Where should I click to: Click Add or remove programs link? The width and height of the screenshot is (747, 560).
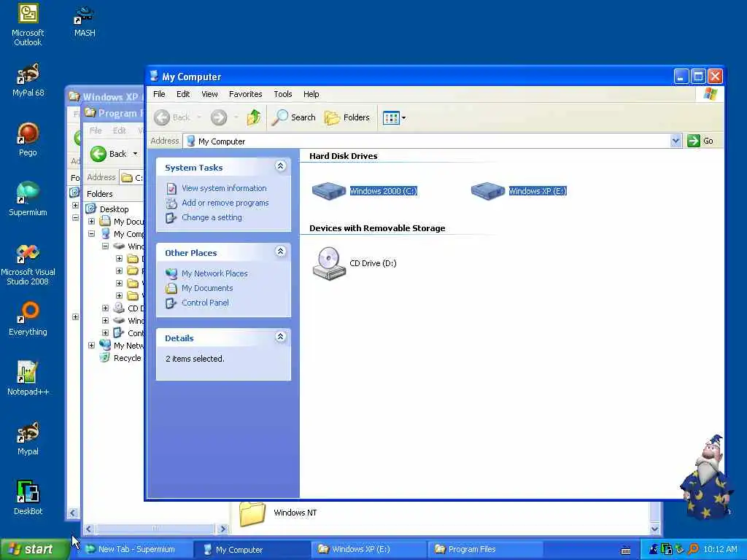(x=225, y=203)
